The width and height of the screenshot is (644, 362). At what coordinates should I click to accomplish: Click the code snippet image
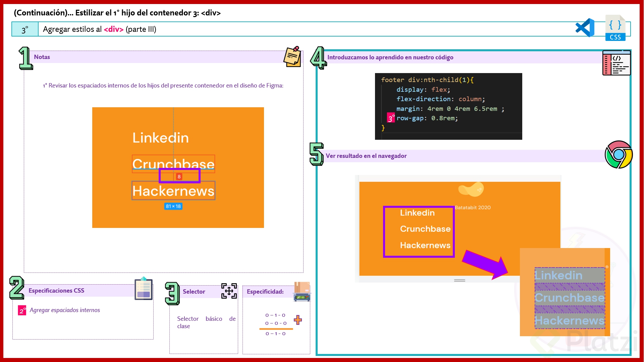click(x=448, y=106)
